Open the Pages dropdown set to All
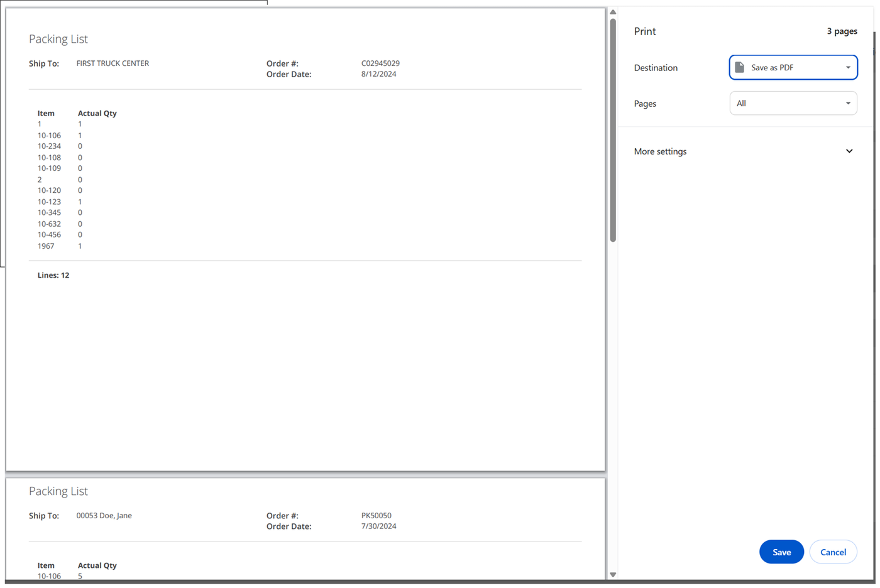This screenshot has height=588, width=880. (793, 103)
